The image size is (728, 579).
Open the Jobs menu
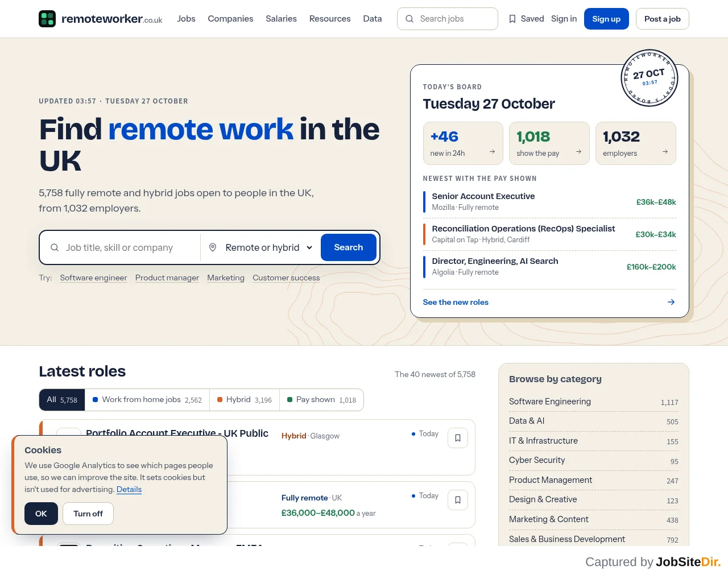186,19
